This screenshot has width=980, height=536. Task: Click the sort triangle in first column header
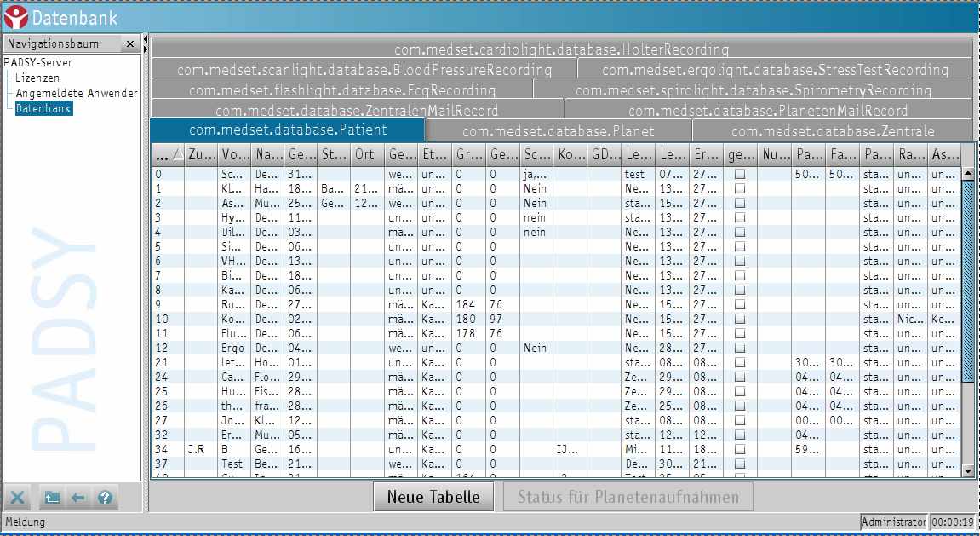(x=177, y=155)
